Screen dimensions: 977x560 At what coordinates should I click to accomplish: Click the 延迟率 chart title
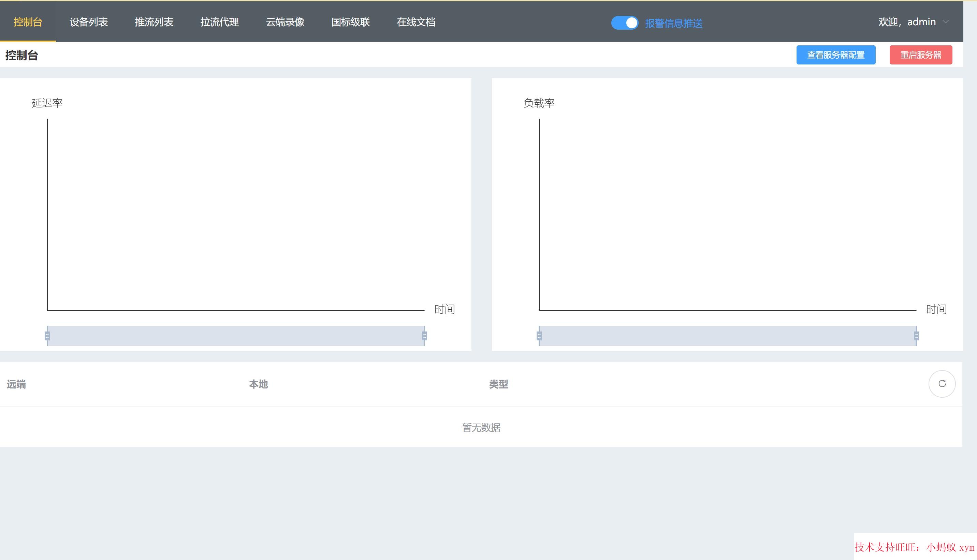pyautogui.click(x=47, y=103)
